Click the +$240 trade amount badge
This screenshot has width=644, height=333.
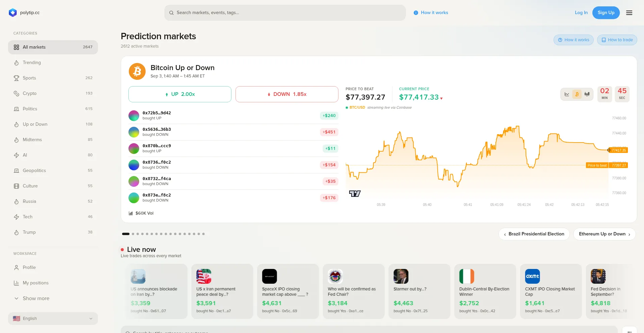[329, 116]
